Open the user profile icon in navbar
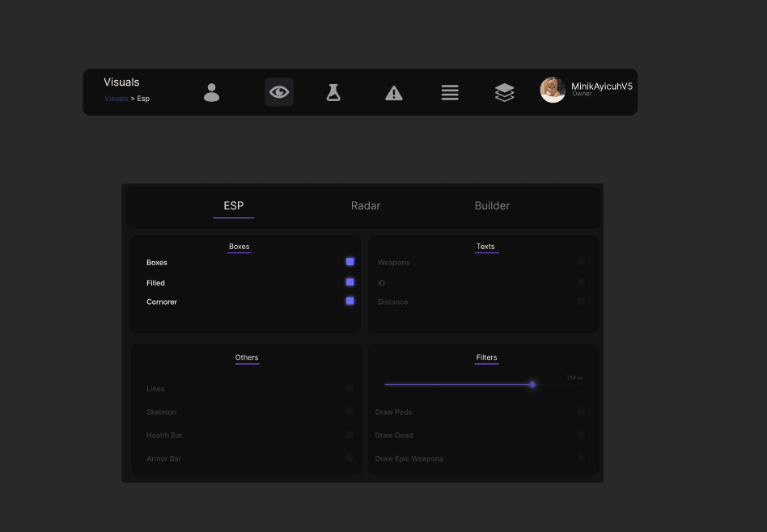Viewport: 767px width, 532px height. pyautogui.click(x=211, y=92)
